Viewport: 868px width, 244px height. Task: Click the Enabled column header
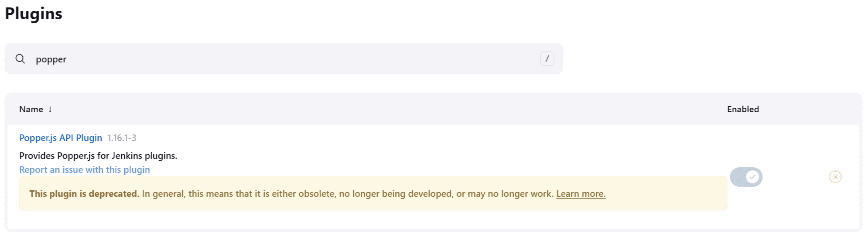(743, 109)
